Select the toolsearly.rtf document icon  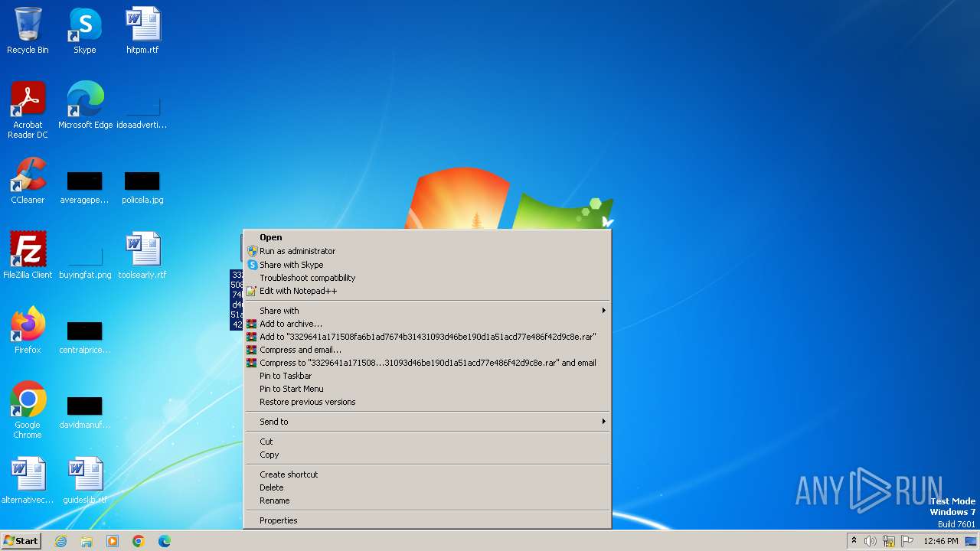pyautogui.click(x=142, y=255)
